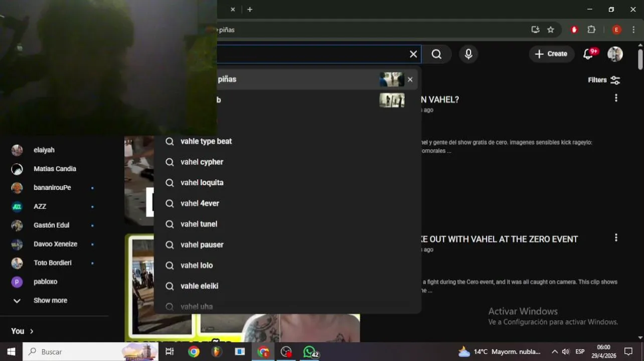The image size is (644, 361).
Task: Open Matias Candia subscription
Action: 54,169
